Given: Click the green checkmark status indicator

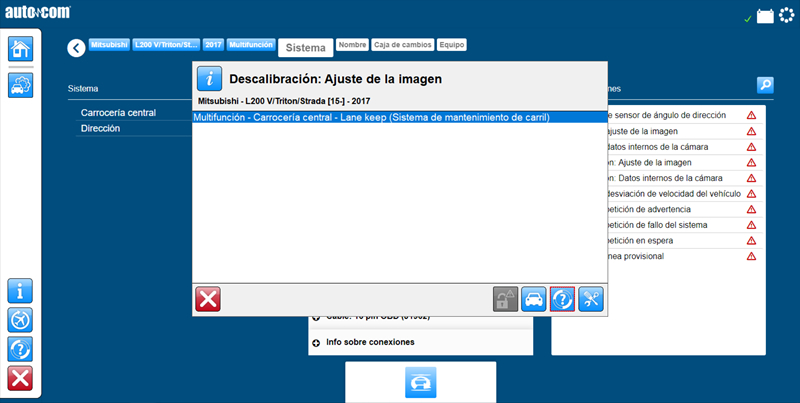Looking at the screenshot, I should 748,19.
